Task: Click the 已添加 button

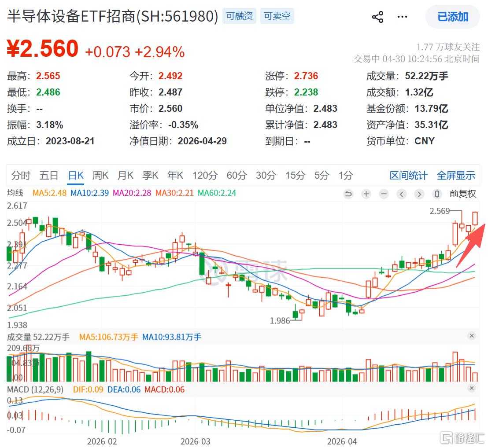Action: [452, 17]
